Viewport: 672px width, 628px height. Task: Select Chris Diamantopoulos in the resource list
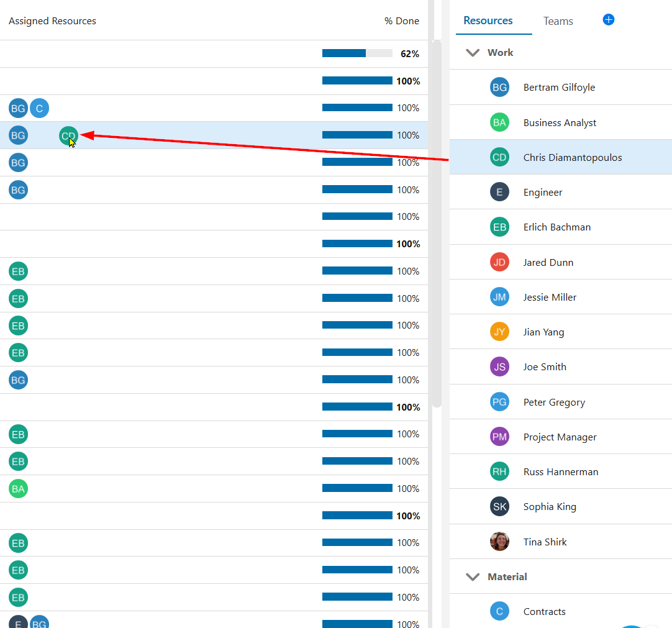(x=561, y=157)
